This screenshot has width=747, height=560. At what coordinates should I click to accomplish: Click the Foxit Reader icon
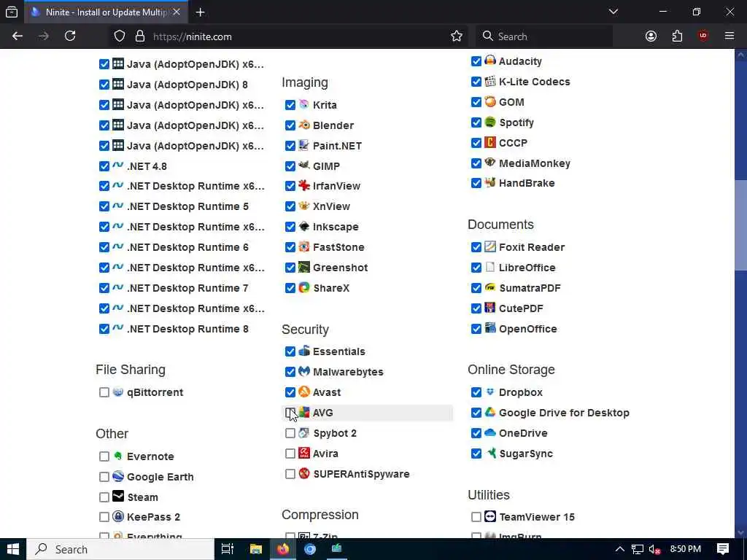489,246
